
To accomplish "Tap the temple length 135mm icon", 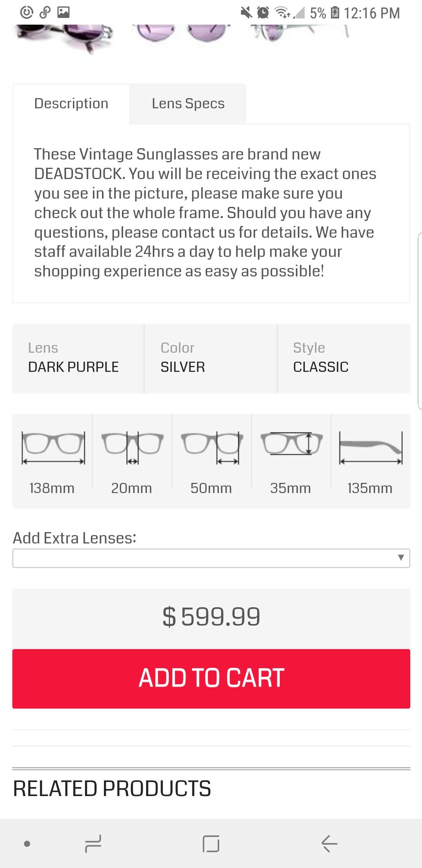I will (x=371, y=448).
